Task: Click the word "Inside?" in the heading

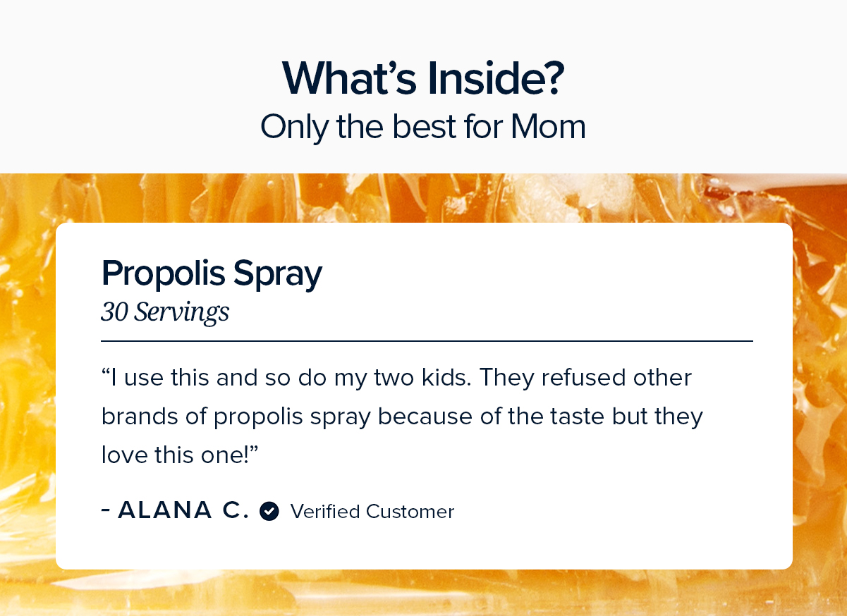Action: pyautogui.click(x=496, y=78)
